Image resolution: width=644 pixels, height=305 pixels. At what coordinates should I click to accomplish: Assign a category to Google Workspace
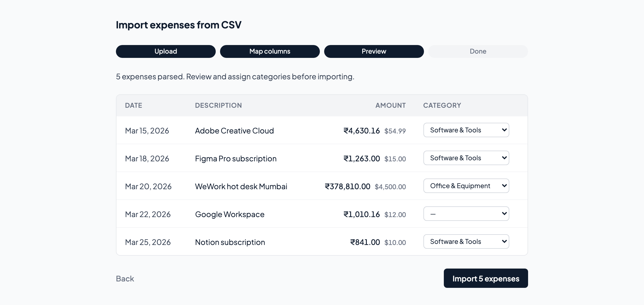466,214
